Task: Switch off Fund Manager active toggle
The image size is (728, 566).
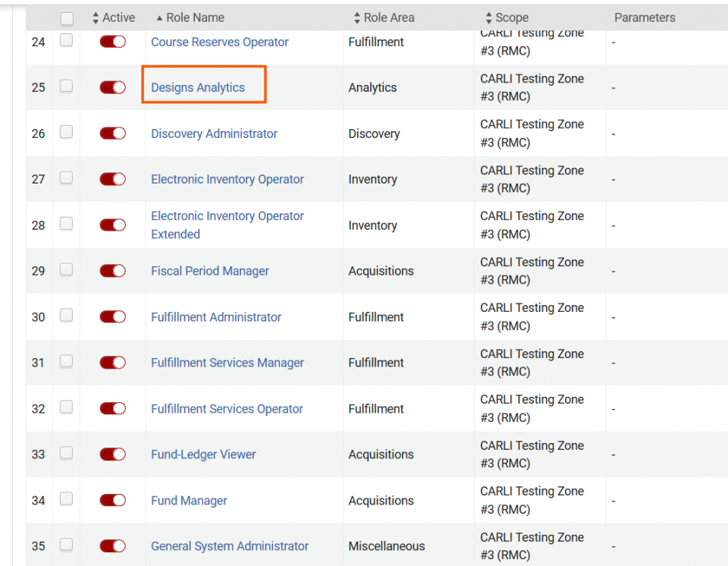Action: (112, 500)
